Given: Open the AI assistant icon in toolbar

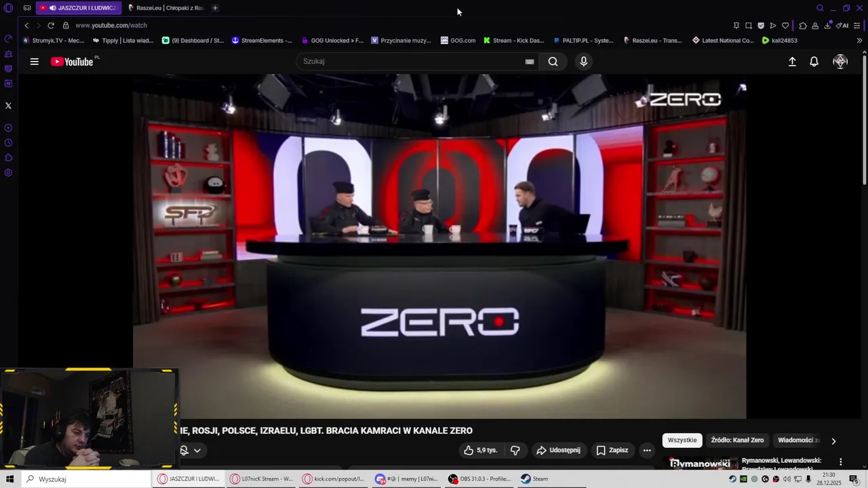Looking at the screenshot, I should pyautogui.click(x=842, y=26).
